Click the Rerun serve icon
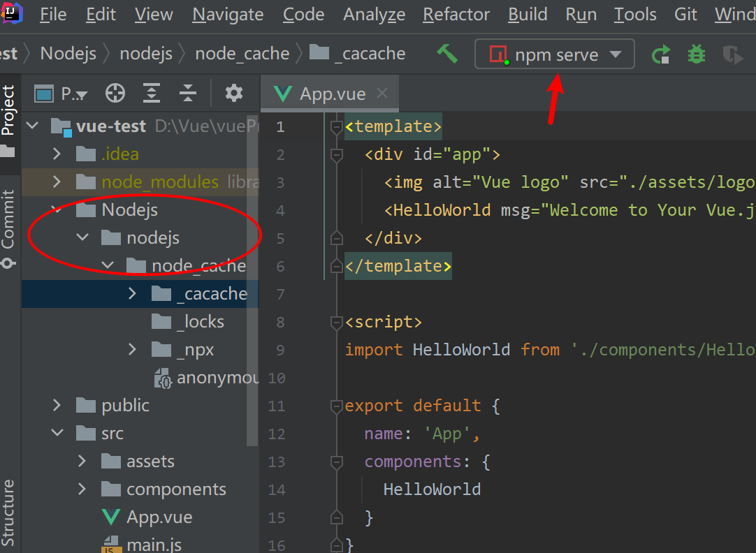 coord(661,54)
